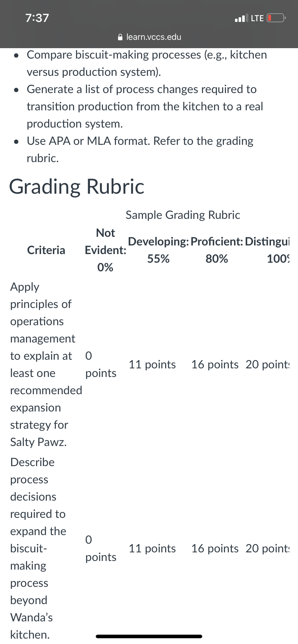This screenshot has width=298, height=644.
Task: Tap the battery indicator in status bar
Action: [x=276, y=18]
